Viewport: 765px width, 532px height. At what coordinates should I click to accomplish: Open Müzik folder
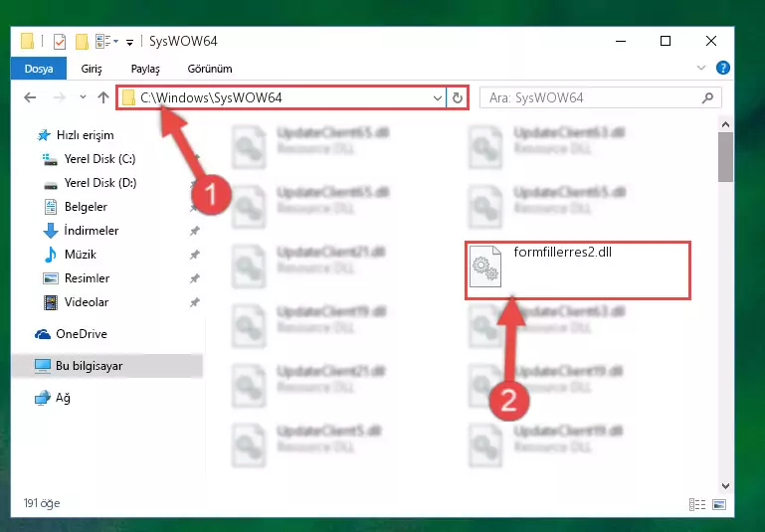[x=70, y=254]
